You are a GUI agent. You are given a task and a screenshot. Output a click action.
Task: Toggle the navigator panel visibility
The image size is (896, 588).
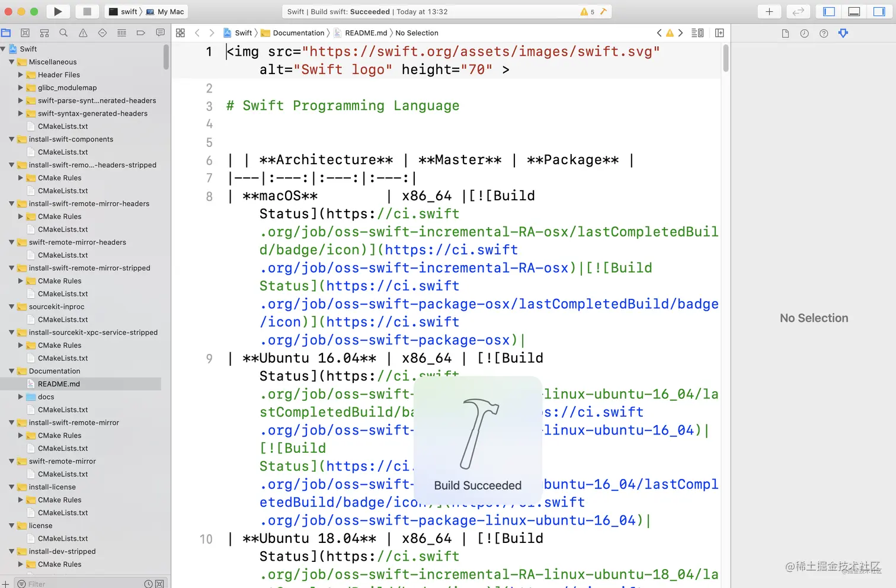[829, 11]
